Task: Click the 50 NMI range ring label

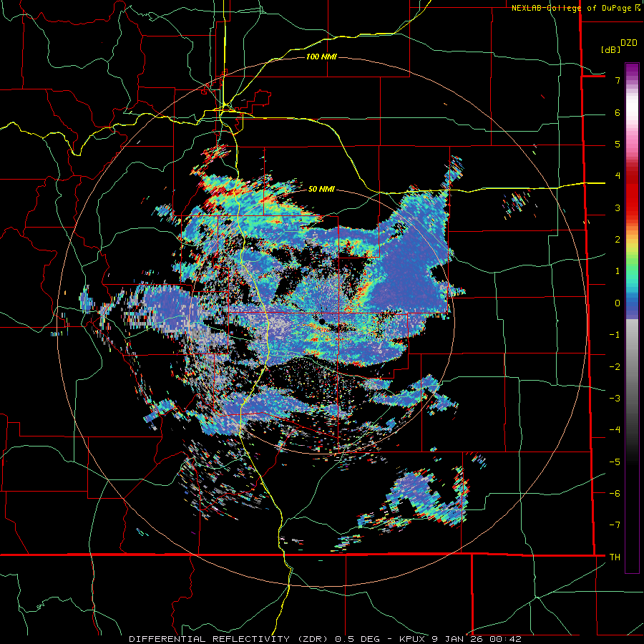Action: (321, 189)
